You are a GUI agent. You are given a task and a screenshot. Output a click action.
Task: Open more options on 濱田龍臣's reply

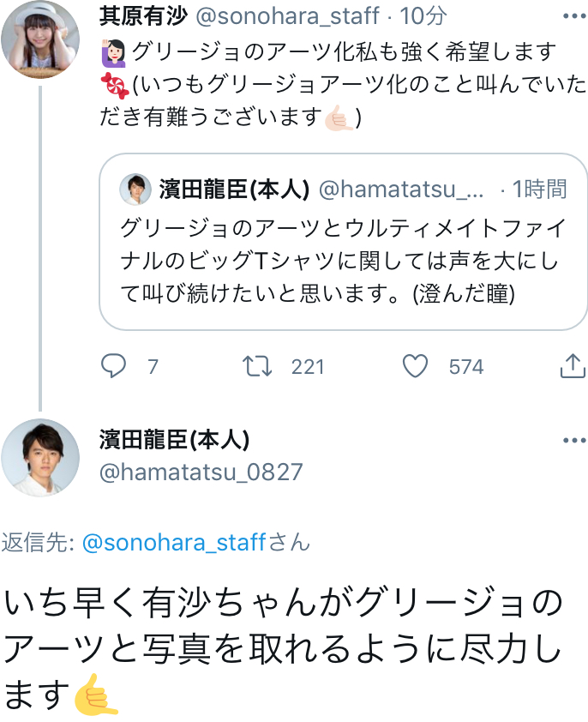572,441
